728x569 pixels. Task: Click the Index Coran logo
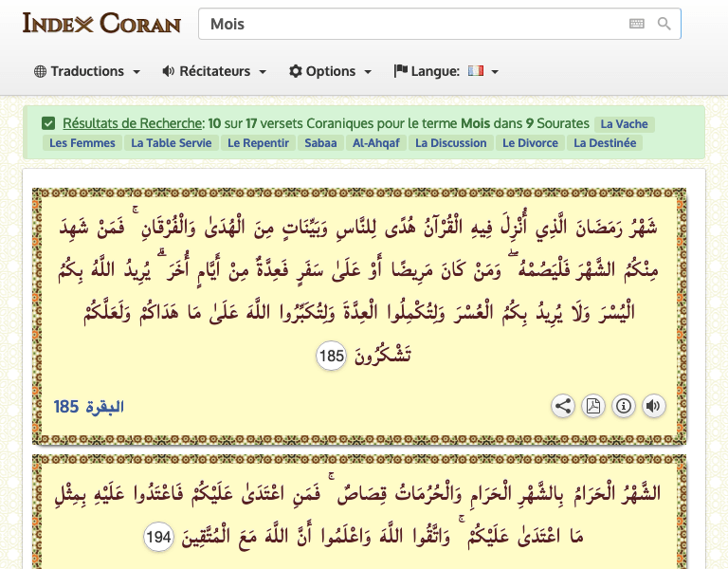click(x=101, y=23)
